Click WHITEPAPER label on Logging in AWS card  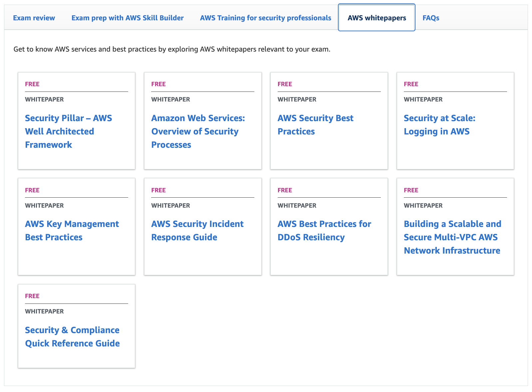[x=423, y=99]
